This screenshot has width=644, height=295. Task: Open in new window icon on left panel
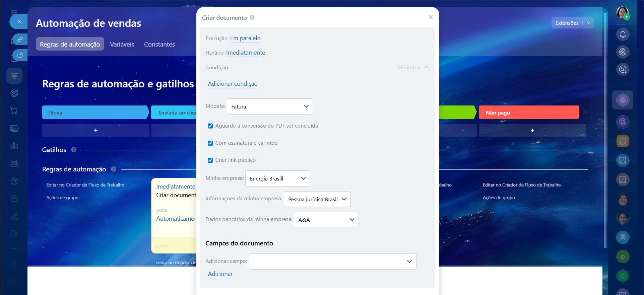point(20,55)
